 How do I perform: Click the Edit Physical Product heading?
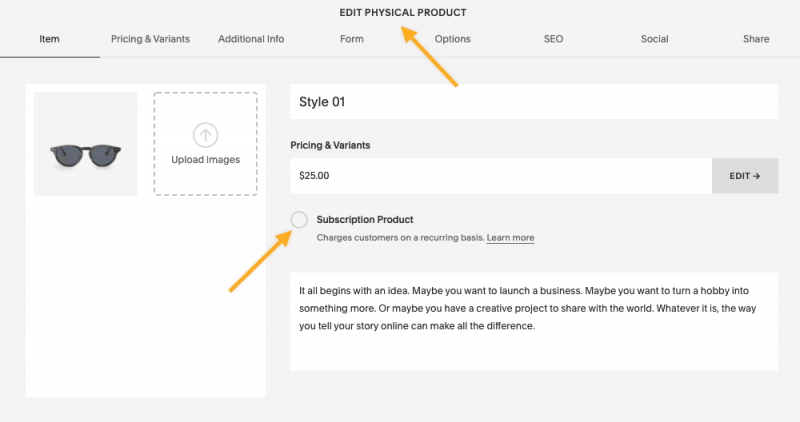pos(403,13)
